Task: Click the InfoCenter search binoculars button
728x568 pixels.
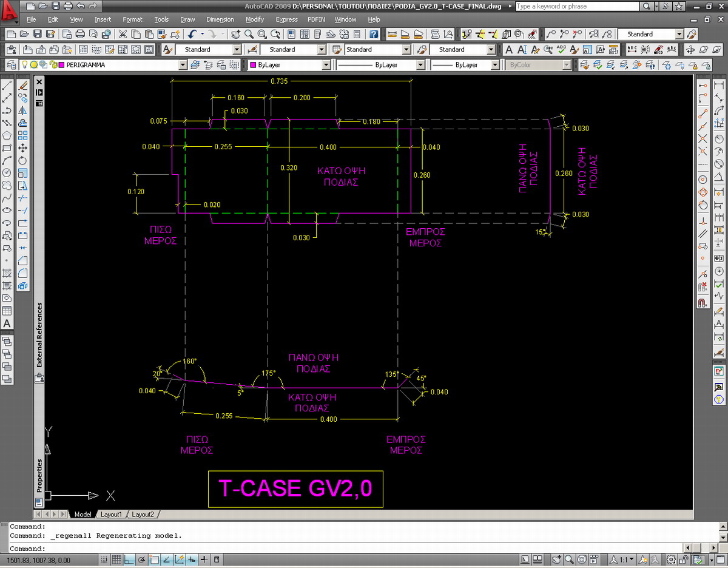Action: 647,6
